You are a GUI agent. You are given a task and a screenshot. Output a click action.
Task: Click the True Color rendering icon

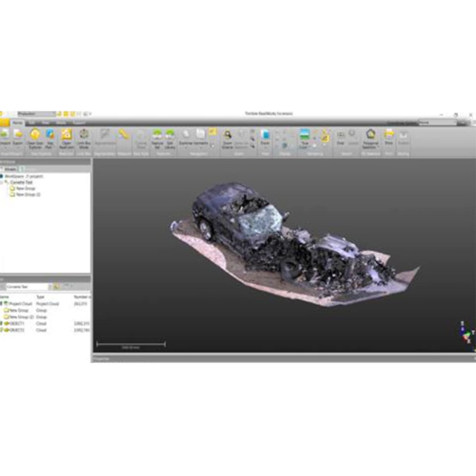(303, 135)
